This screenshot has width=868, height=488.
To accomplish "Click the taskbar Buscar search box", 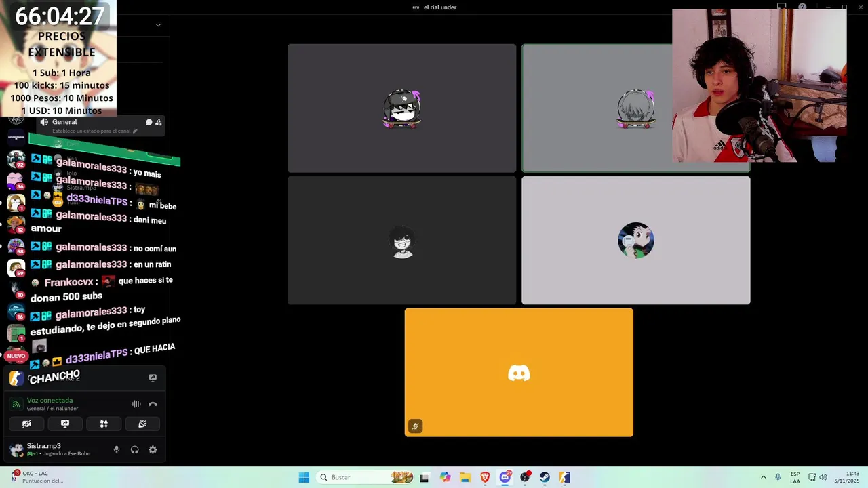I will pyautogui.click(x=366, y=477).
